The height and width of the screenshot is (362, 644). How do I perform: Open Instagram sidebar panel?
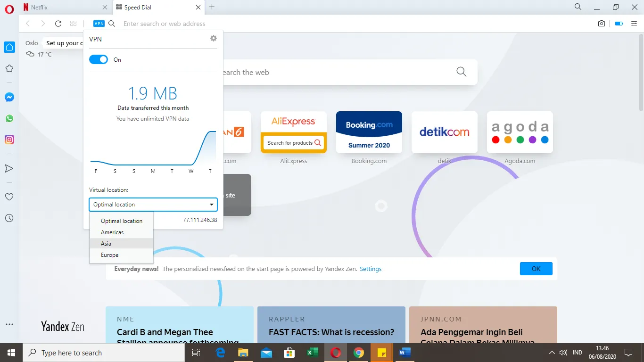pos(9,140)
